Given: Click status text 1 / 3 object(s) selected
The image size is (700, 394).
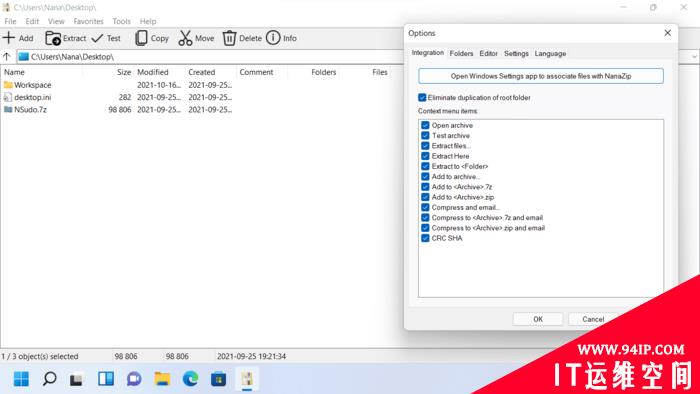Looking at the screenshot, I should (40, 356).
